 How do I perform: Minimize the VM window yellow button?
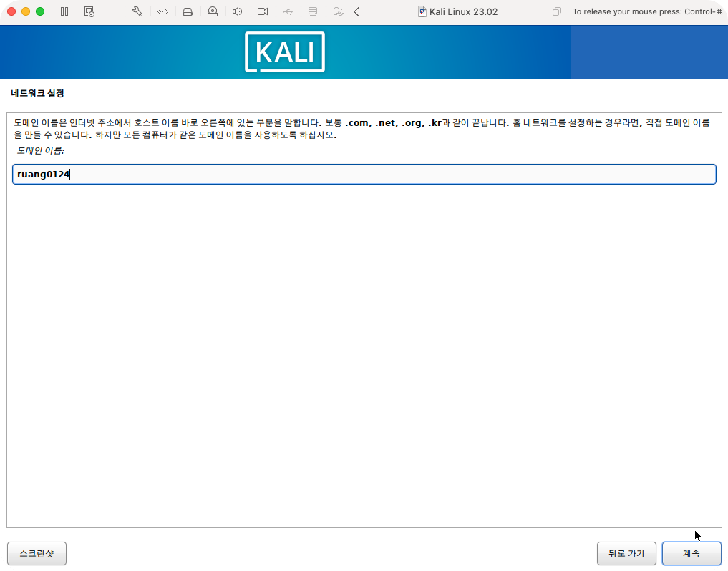[x=26, y=11]
